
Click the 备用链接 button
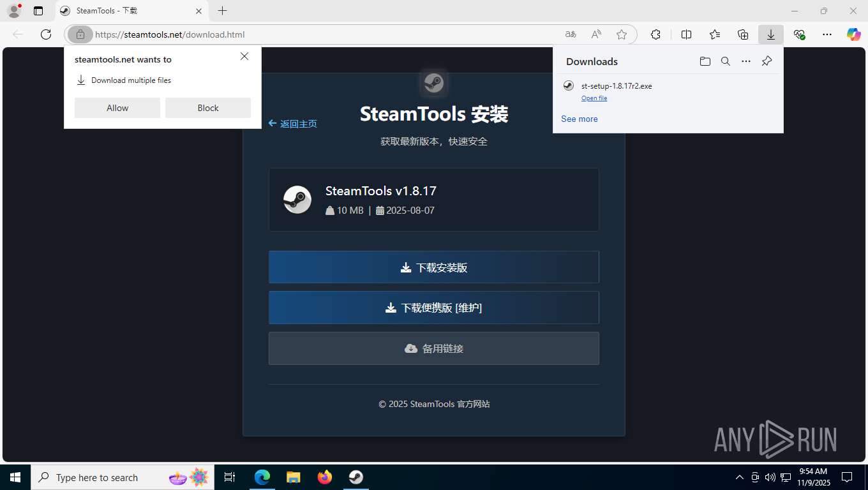click(x=434, y=348)
